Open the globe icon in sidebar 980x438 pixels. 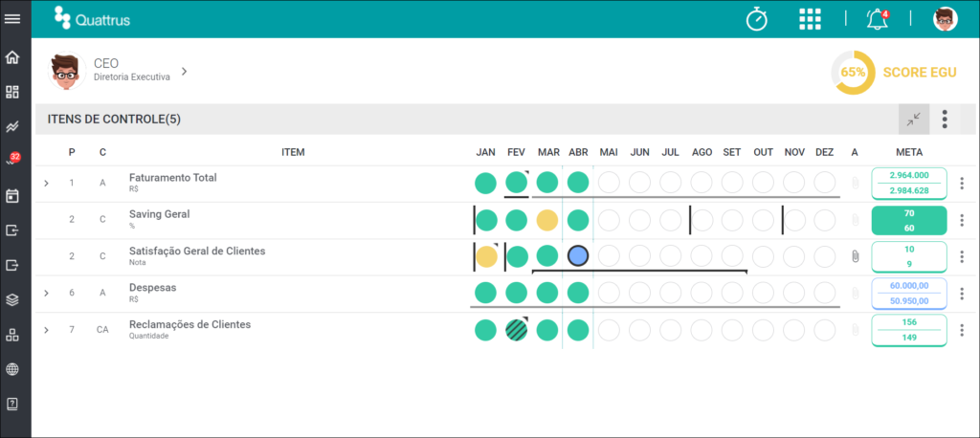click(11, 369)
